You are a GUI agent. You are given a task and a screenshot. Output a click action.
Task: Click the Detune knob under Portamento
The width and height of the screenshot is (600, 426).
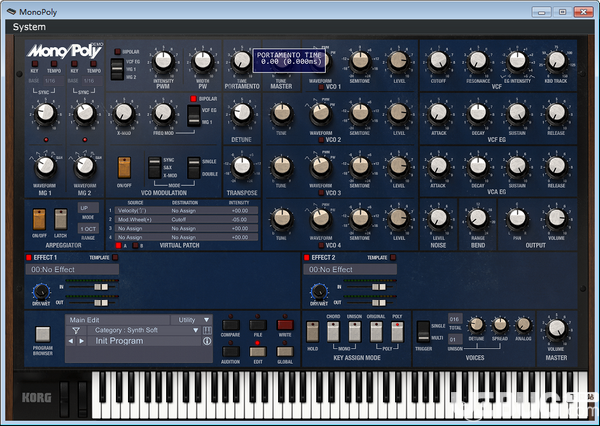click(242, 113)
